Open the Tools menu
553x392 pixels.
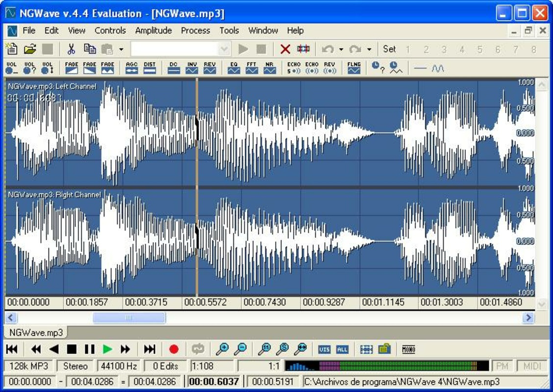[x=229, y=31]
